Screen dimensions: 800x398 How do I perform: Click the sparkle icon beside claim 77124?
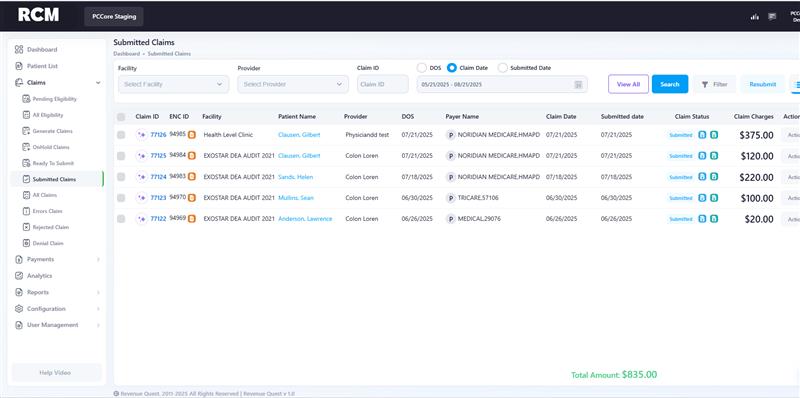(x=141, y=177)
